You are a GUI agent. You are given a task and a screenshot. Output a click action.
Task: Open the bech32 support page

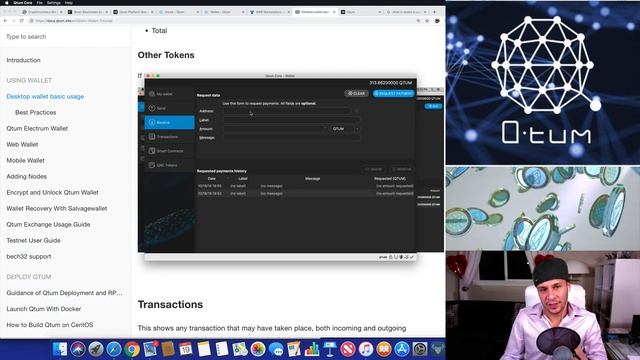29,257
